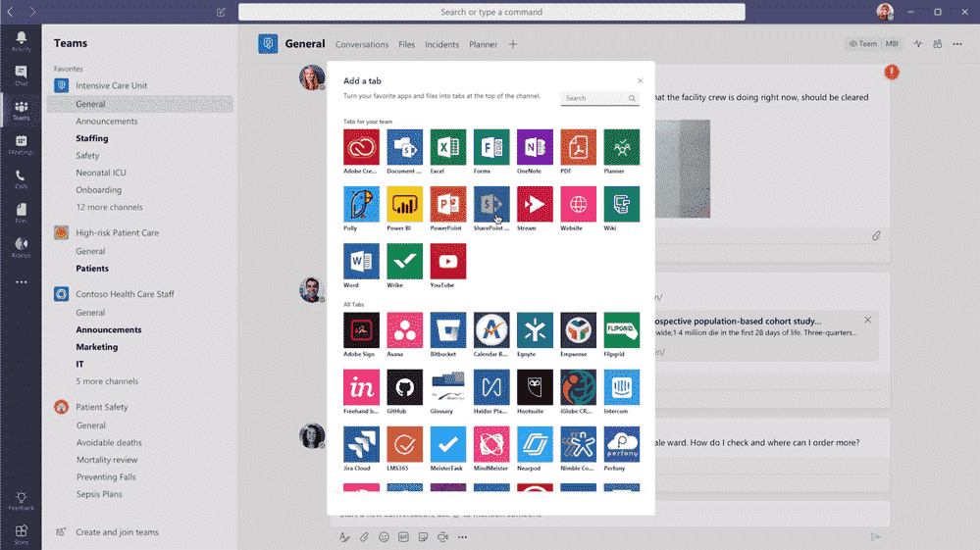Click the Team visibility button
The height and width of the screenshot is (550, 980).
pos(863,44)
